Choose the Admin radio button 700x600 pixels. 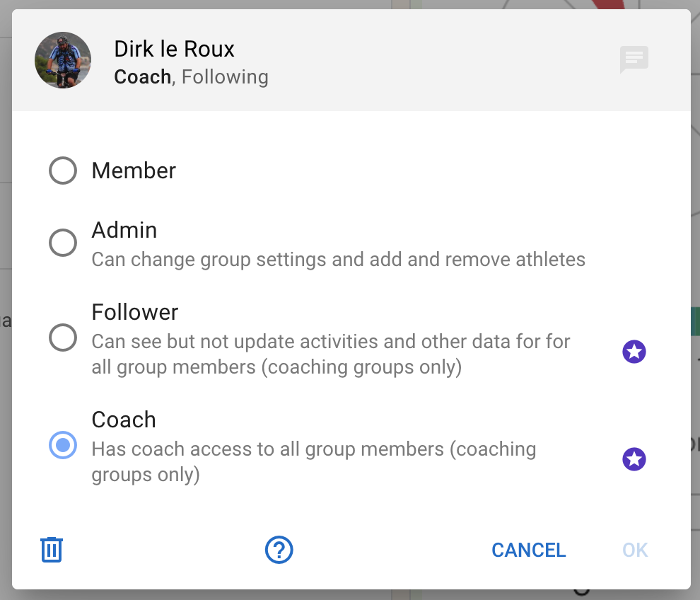tap(63, 243)
